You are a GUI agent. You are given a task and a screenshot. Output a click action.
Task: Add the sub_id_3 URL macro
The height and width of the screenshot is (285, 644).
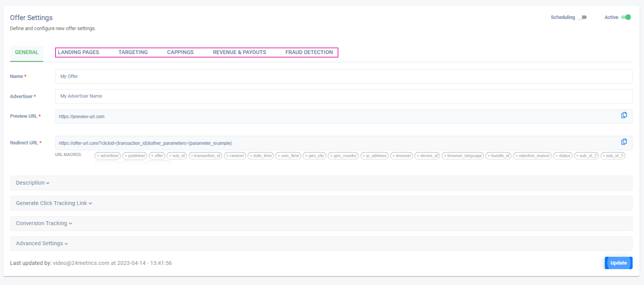coord(613,156)
